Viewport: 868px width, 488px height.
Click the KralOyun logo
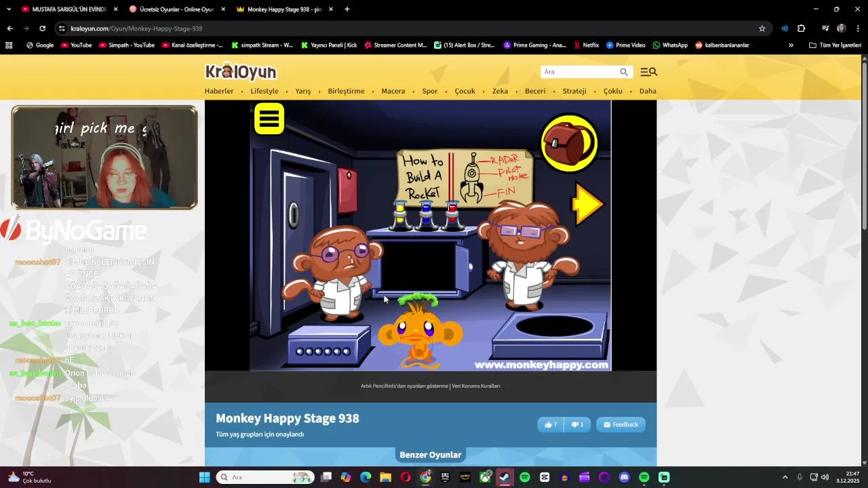(x=241, y=71)
